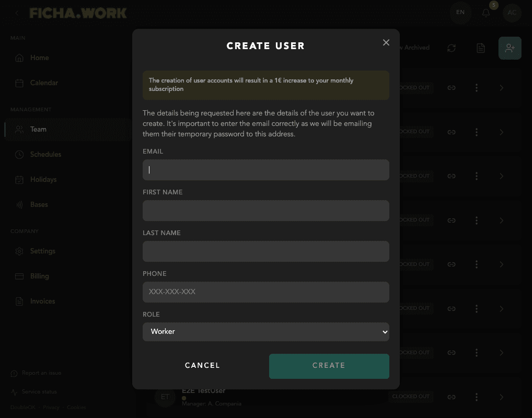Click the Email input field
Screen dimensions: 532x418
coord(265,170)
